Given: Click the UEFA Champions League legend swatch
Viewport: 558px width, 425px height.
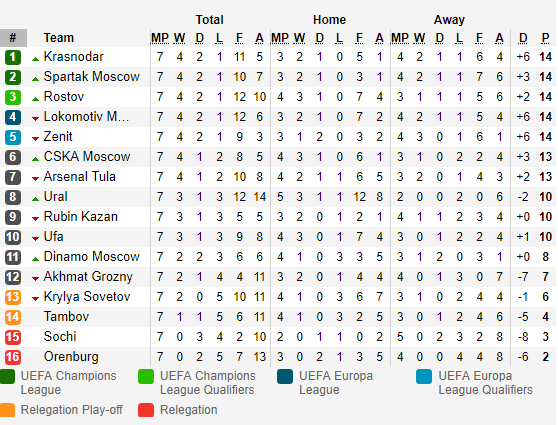Looking at the screenshot, I should tap(7, 377).
